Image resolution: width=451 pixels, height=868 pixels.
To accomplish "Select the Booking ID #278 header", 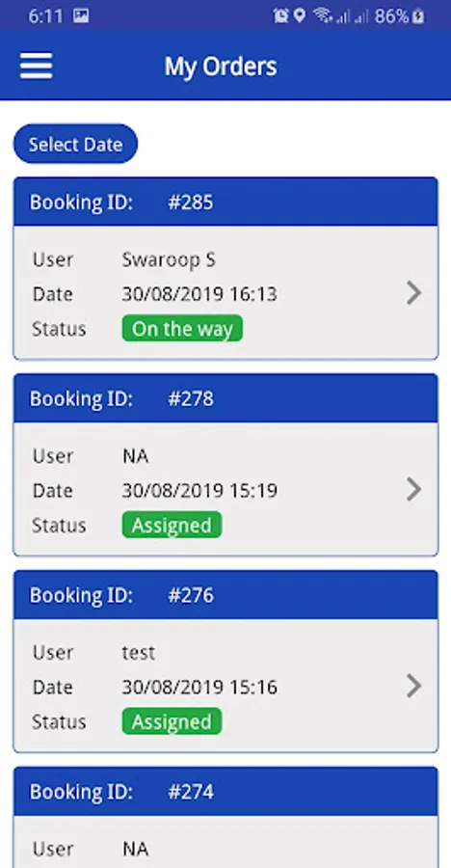I will (225, 398).
